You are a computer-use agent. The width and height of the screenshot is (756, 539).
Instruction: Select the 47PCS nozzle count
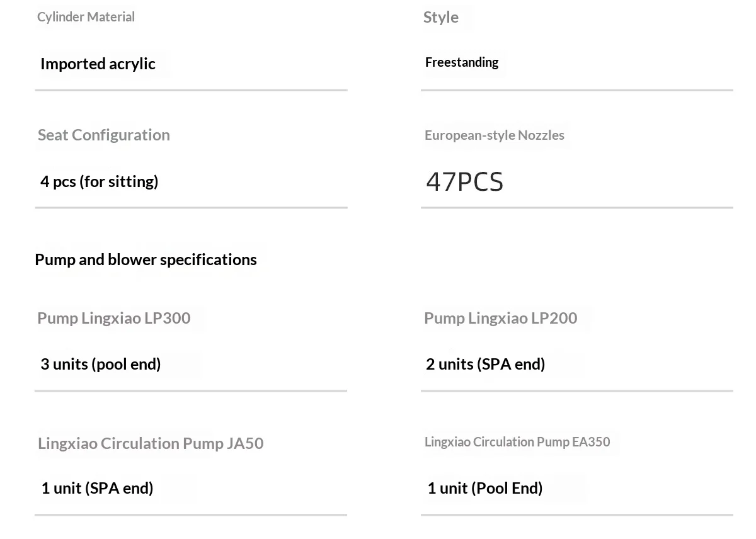[x=465, y=182]
